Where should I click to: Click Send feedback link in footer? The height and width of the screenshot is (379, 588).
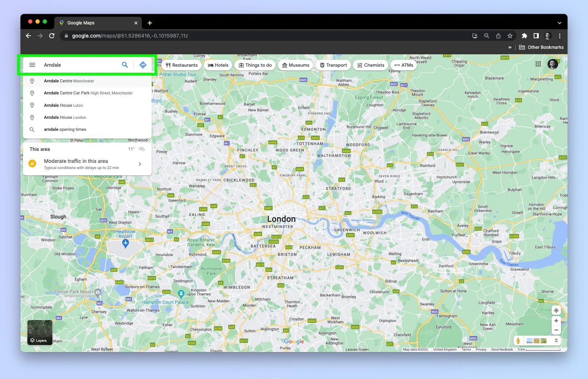point(502,349)
